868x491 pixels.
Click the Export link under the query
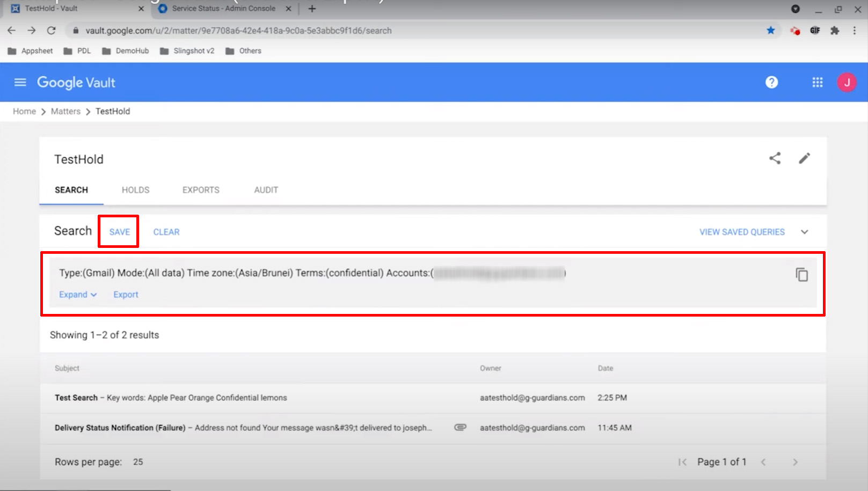coord(126,295)
